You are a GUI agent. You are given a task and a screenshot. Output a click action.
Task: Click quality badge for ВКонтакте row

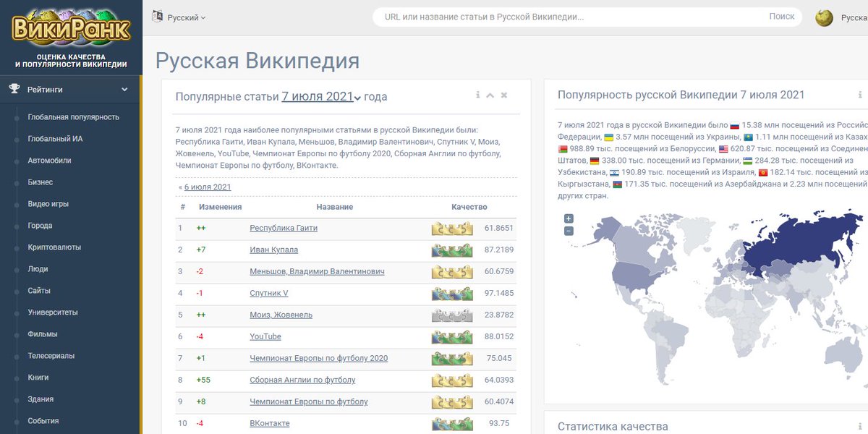[x=452, y=424]
